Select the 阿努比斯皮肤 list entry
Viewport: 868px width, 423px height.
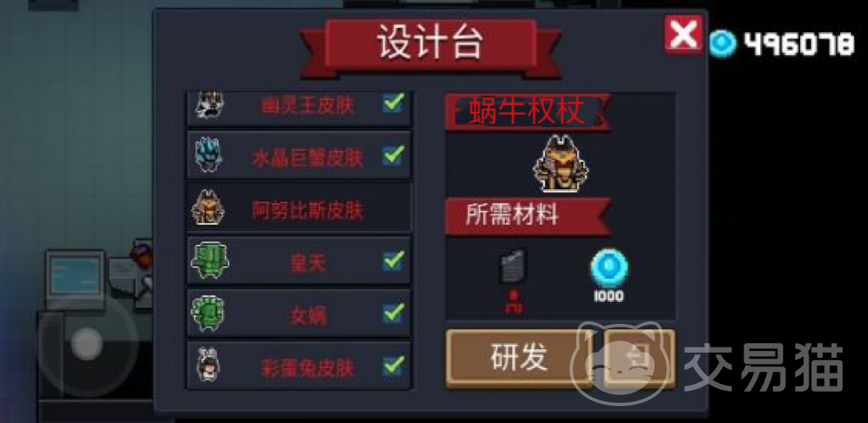299,208
